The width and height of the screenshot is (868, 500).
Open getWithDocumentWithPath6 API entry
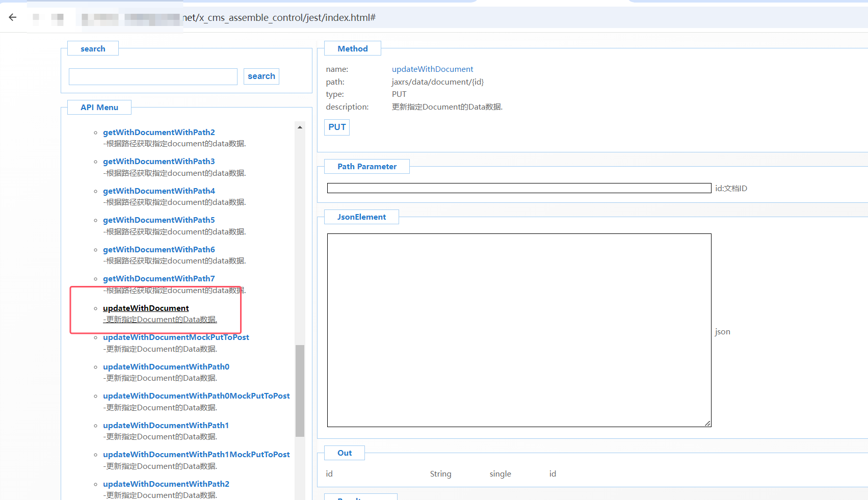click(x=159, y=250)
